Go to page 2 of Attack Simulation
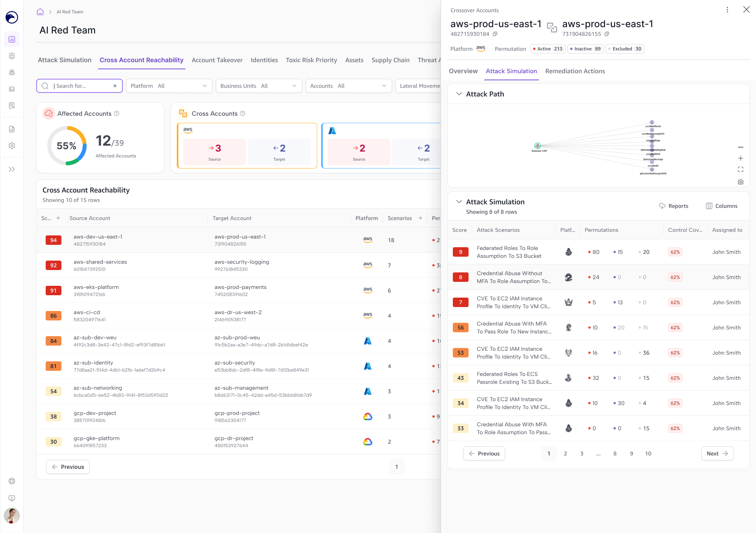 (565, 453)
